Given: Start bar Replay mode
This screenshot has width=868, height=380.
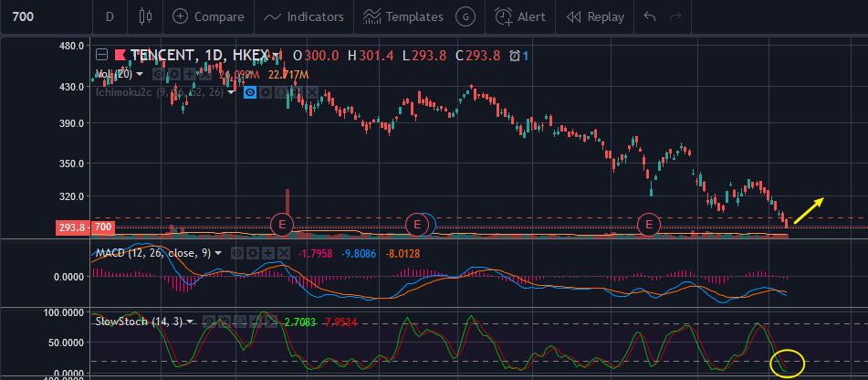Looking at the screenshot, I should click(595, 16).
